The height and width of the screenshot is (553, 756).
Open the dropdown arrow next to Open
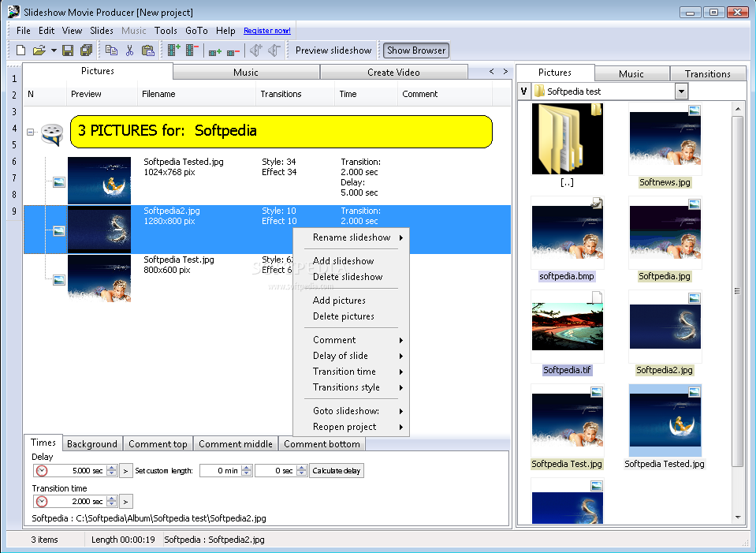tap(54, 50)
